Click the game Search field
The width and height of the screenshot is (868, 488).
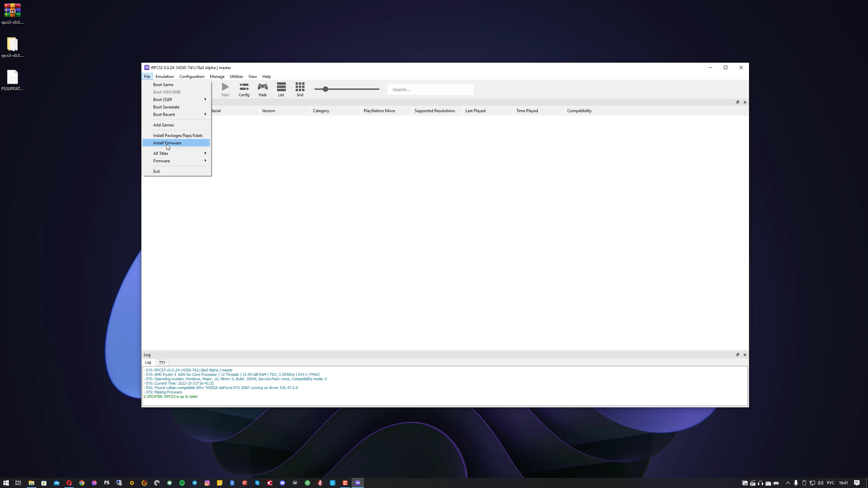click(x=430, y=89)
